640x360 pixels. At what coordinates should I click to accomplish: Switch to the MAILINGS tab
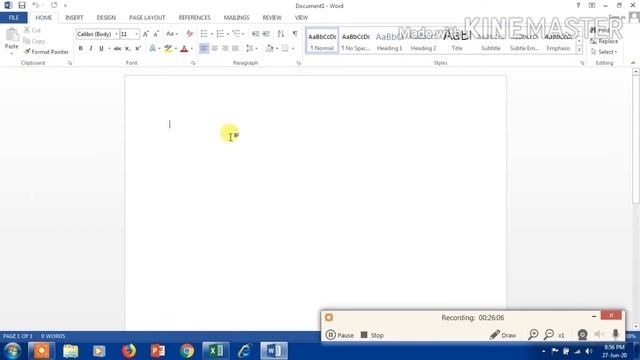click(236, 18)
